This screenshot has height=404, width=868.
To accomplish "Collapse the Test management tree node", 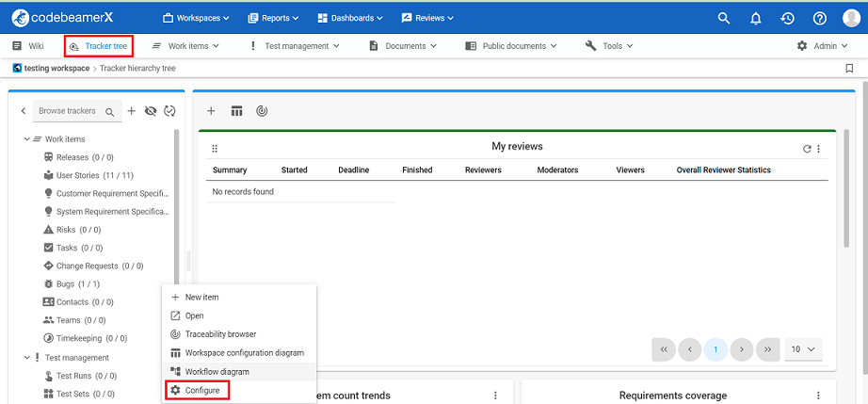I will click(x=27, y=358).
